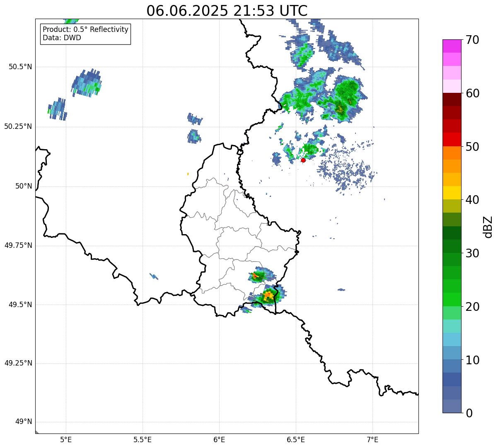Image resolution: width=498 pixels, height=448 pixels.
Task: Click the blue echo patch near 50.4°N 5.1°E
Action: click(x=87, y=82)
